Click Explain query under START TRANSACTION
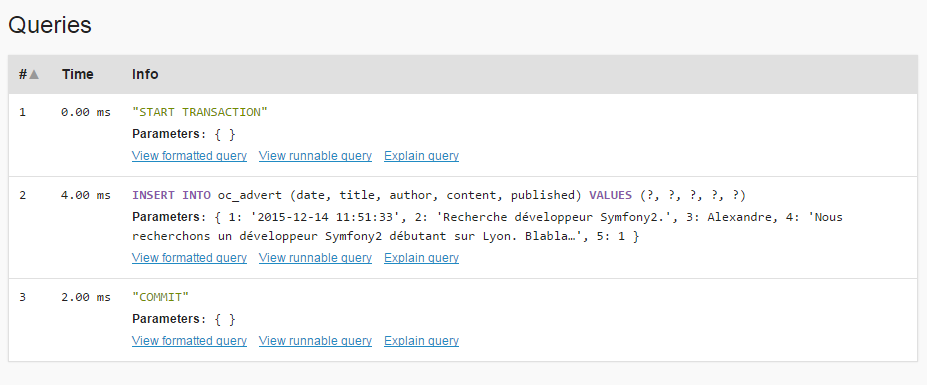Screen dimensions: 927x385 point(422,156)
